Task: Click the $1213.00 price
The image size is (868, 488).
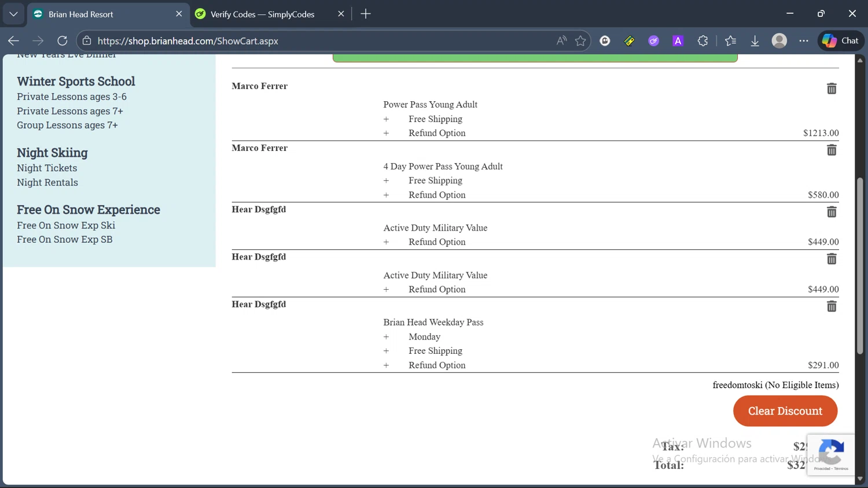Action: 821,133
